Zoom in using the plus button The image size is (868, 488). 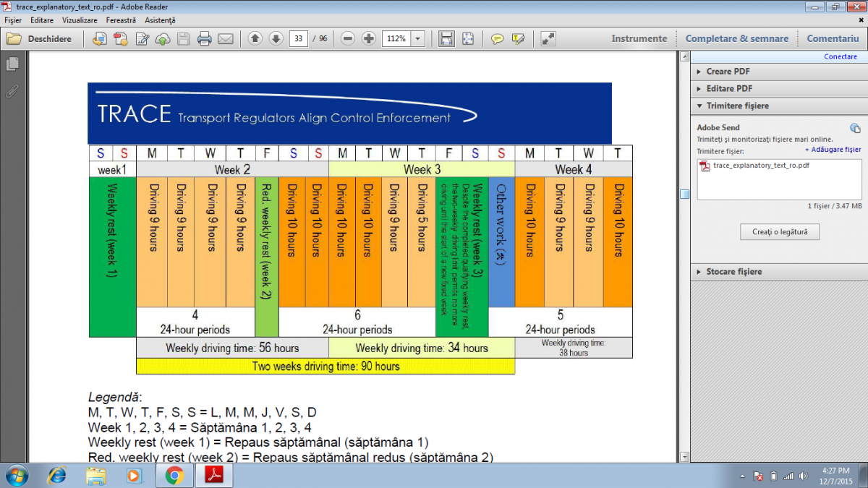click(x=369, y=39)
